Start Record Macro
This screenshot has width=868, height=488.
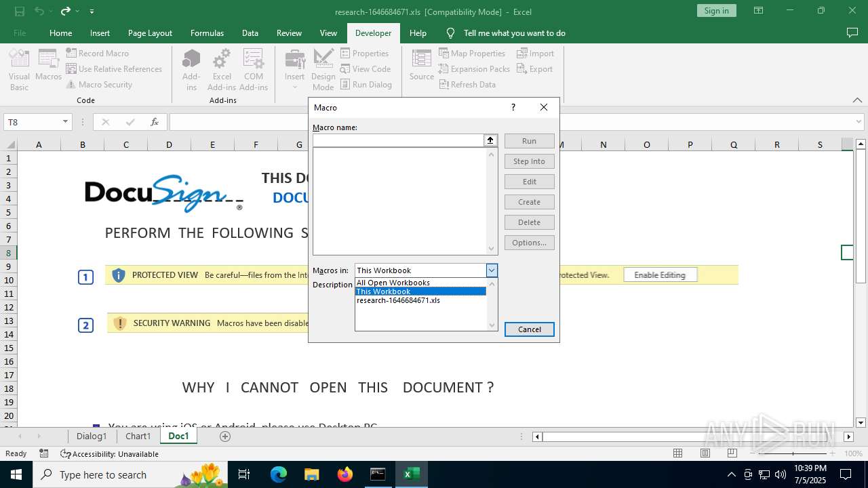(x=97, y=53)
